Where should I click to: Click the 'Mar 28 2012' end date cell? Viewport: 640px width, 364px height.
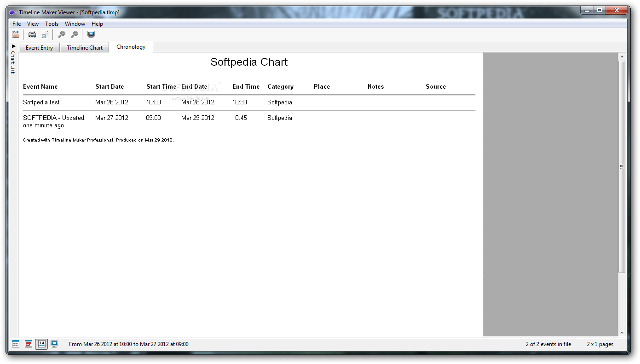[x=198, y=102]
